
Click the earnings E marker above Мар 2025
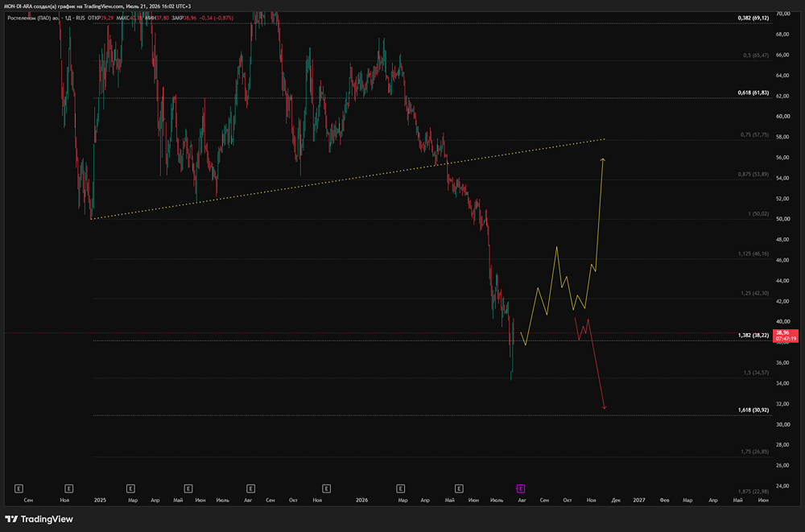(x=131, y=489)
